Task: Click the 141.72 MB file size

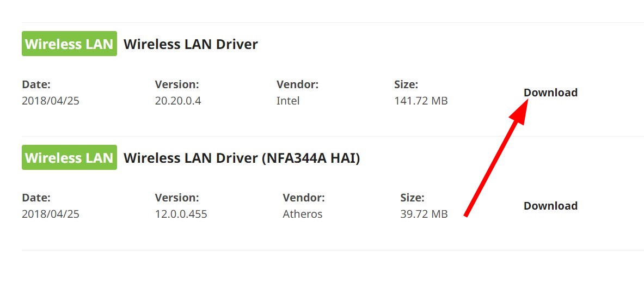Action: (421, 101)
